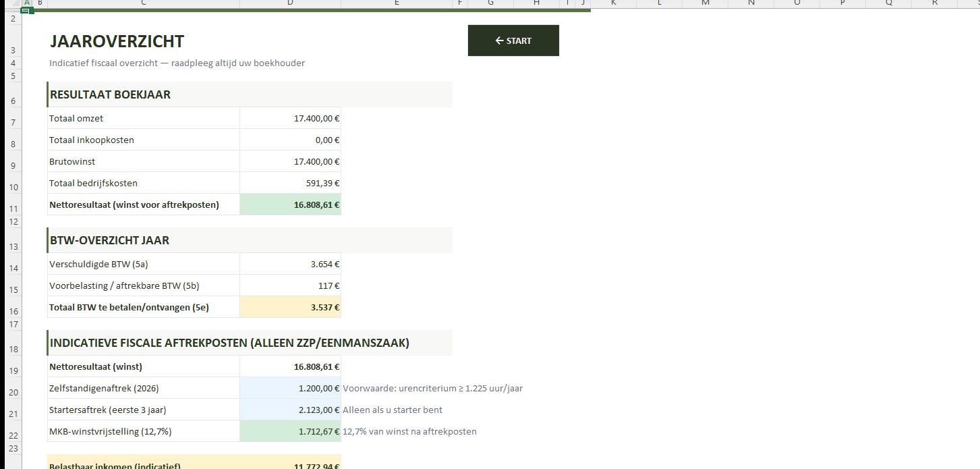This screenshot has height=469, width=980.
Task: Select the green Nettoresultaat 16.808,61 € cell in row 11
Action: [x=290, y=204]
